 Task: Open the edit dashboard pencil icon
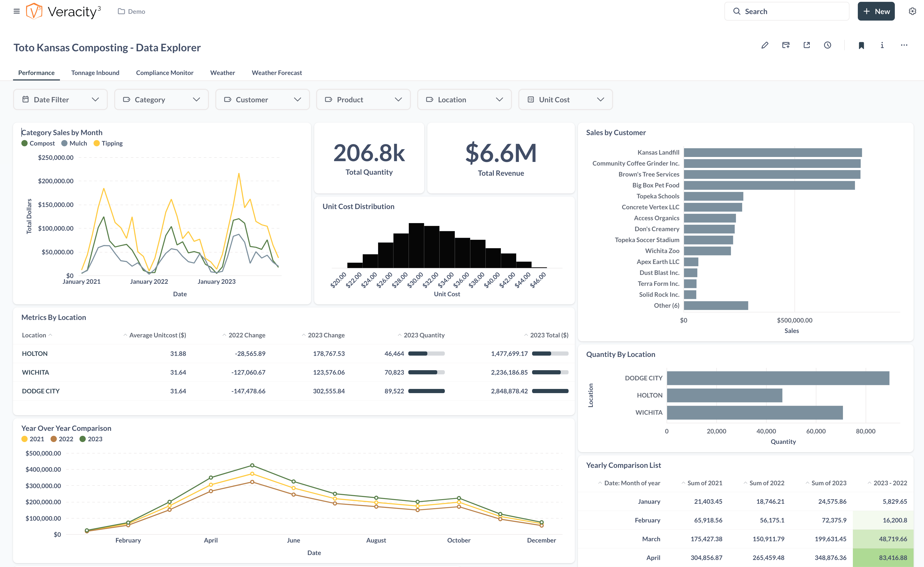click(765, 45)
